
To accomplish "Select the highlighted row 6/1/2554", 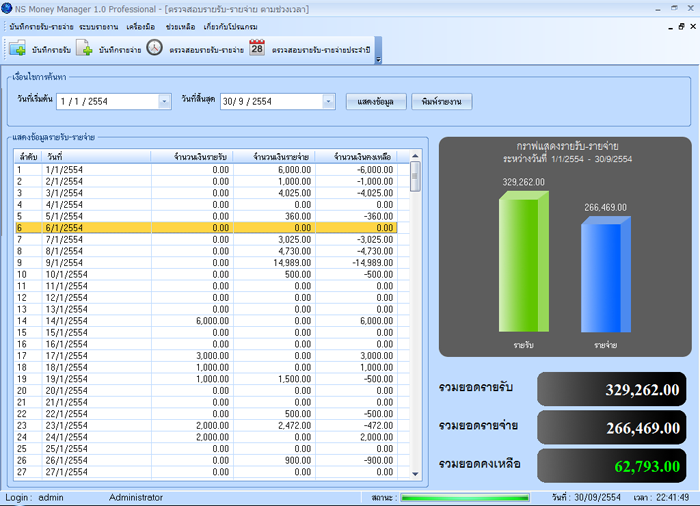I will coord(206,228).
